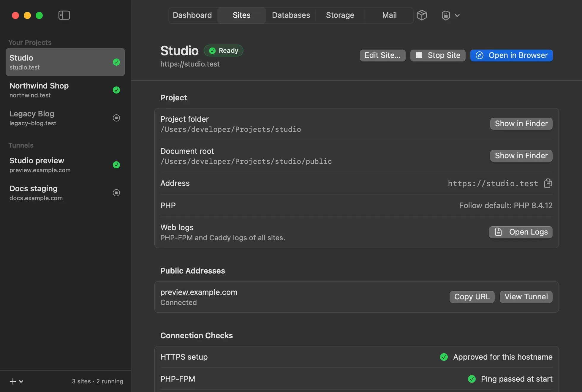Expand the chevron next to shield icon

click(x=457, y=15)
